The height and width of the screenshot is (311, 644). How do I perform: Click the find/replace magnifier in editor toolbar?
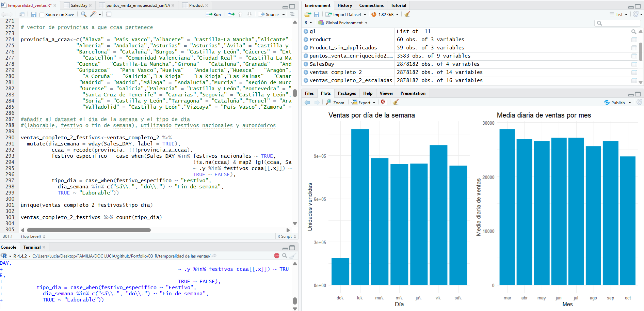coord(84,14)
